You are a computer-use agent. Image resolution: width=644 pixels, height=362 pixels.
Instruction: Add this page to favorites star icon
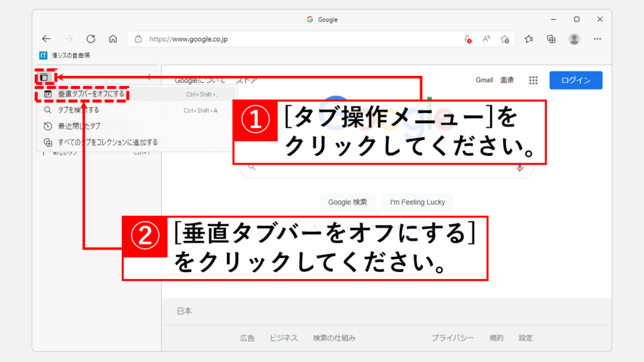(504, 39)
